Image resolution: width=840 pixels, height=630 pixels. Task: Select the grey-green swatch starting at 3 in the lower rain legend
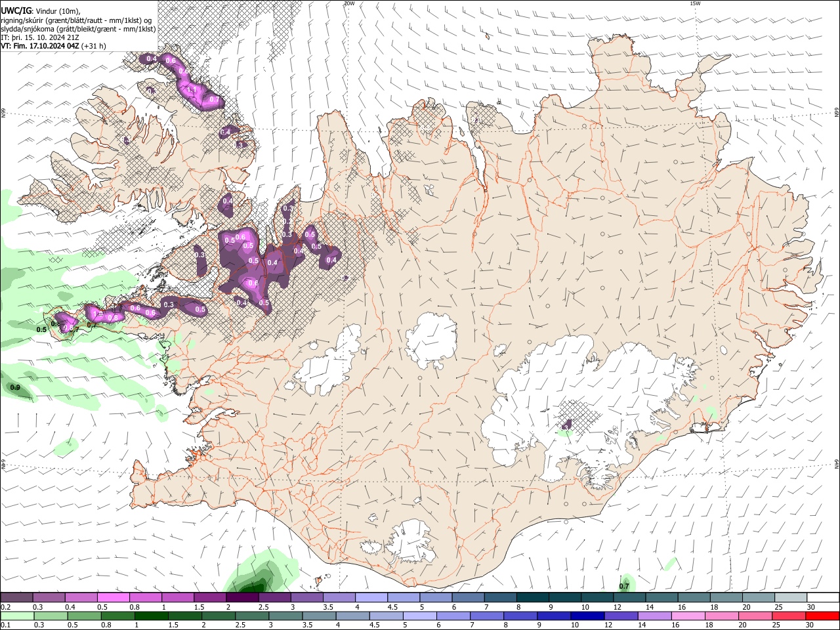(286, 616)
